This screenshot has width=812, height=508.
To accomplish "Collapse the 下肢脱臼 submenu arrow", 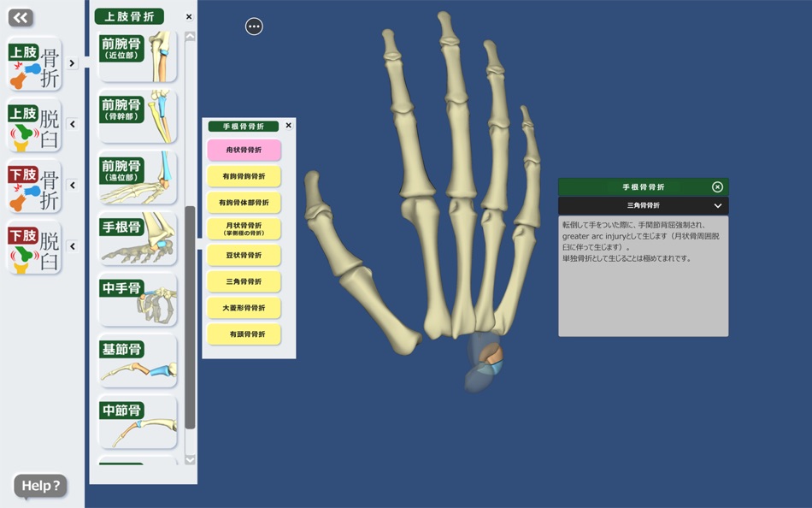I will coord(73,246).
